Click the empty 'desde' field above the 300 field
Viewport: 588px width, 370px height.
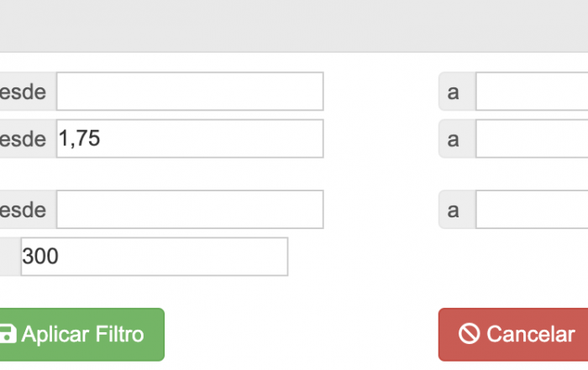point(190,210)
